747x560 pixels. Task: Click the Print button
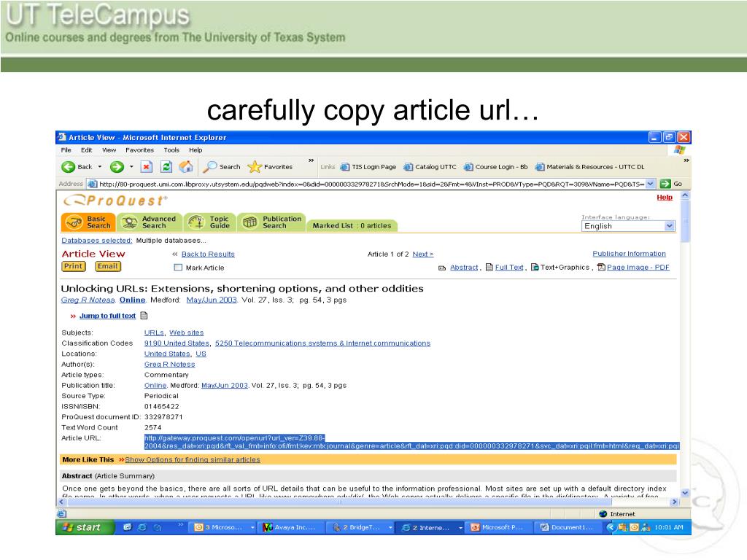coord(74,267)
